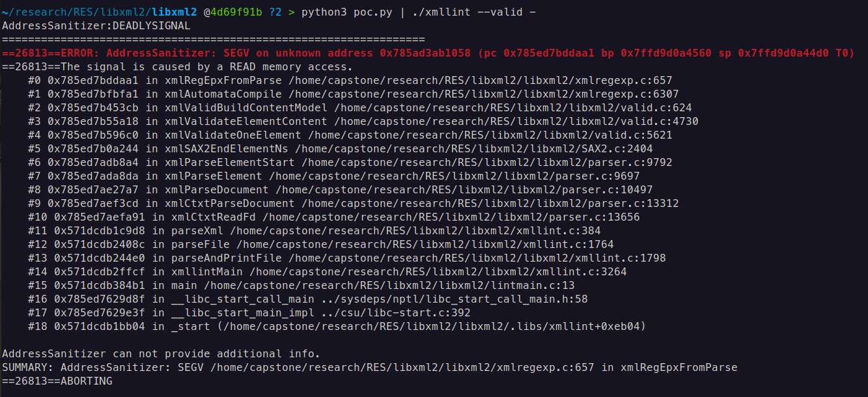The height and width of the screenshot is (397, 868).
Task: Click xmllintMain in frame #14
Action: pyautogui.click(x=207, y=272)
